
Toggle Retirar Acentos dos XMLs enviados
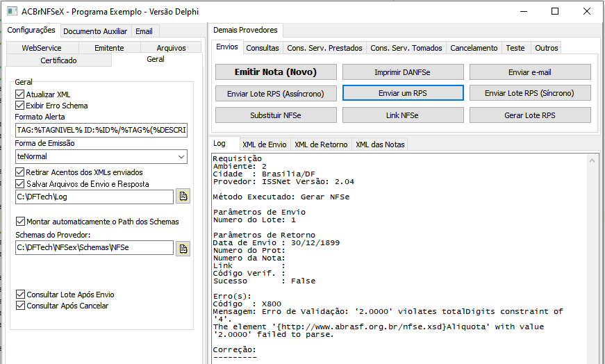19,172
